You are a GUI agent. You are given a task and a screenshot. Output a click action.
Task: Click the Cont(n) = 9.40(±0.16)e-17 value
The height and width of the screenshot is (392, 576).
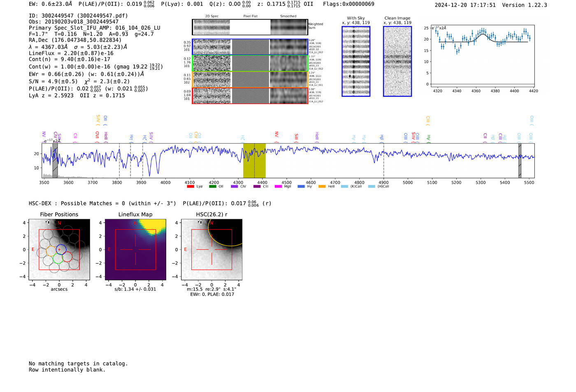[x=70, y=59]
